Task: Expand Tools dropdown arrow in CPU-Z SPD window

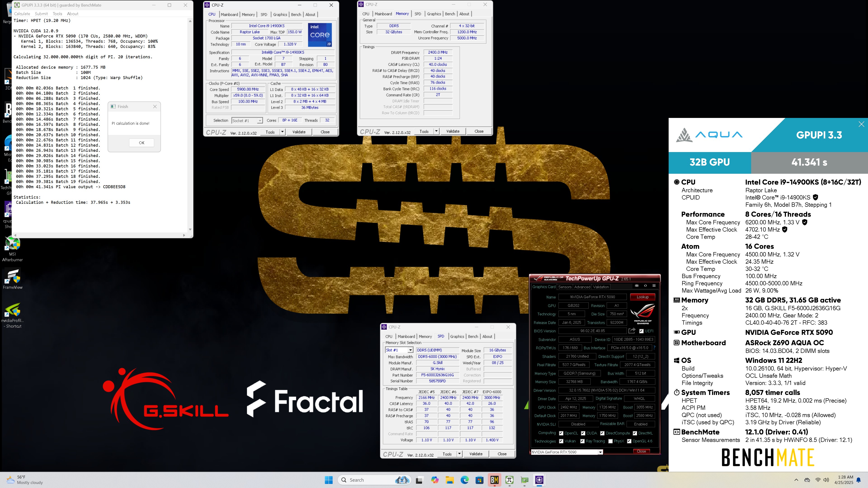Action: pos(459,454)
